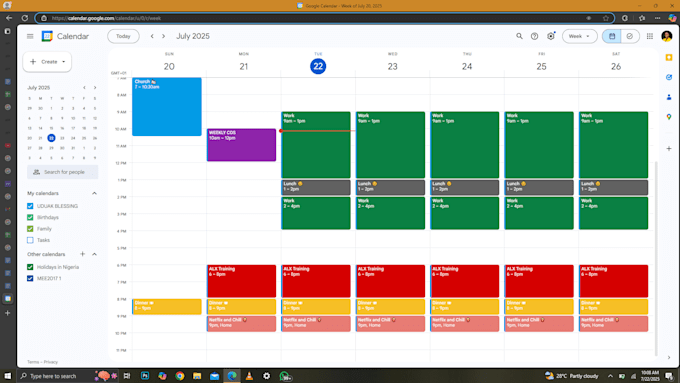The image size is (680, 383).
Task: Click the Google Calendar logo
Action: click(47, 36)
